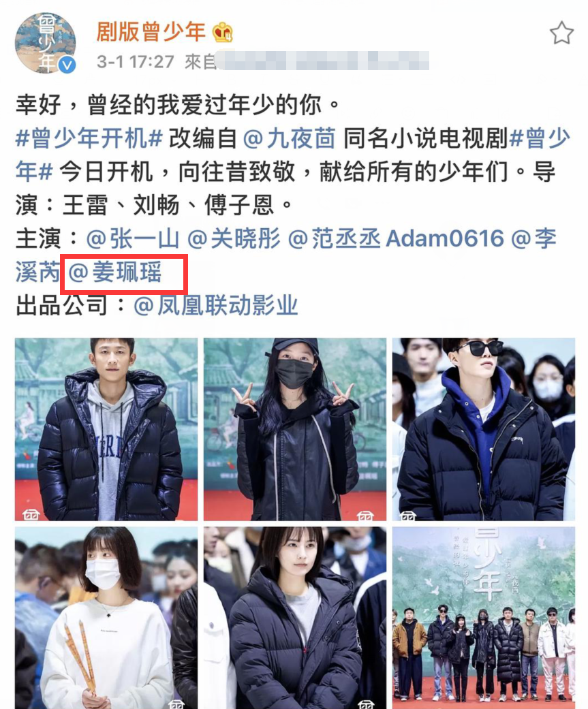View photo of man wearing sunglasses

(x=484, y=429)
